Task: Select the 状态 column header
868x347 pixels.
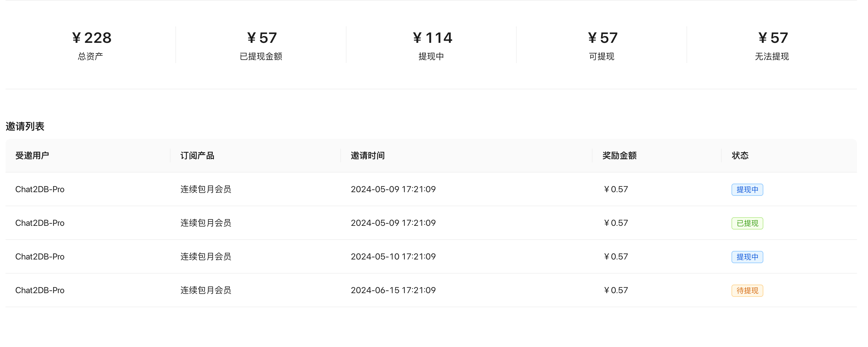Action: click(x=740, y=156)
